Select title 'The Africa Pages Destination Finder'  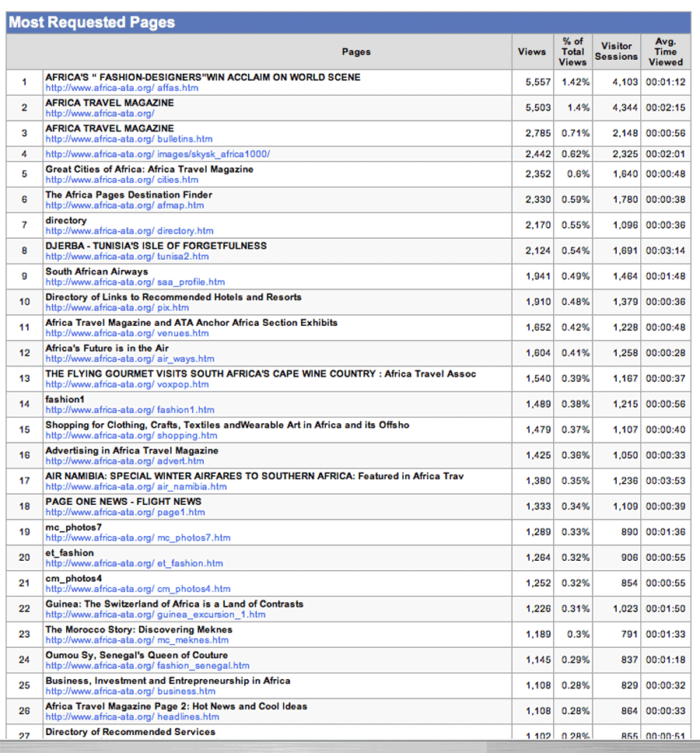tap(128, 194)
